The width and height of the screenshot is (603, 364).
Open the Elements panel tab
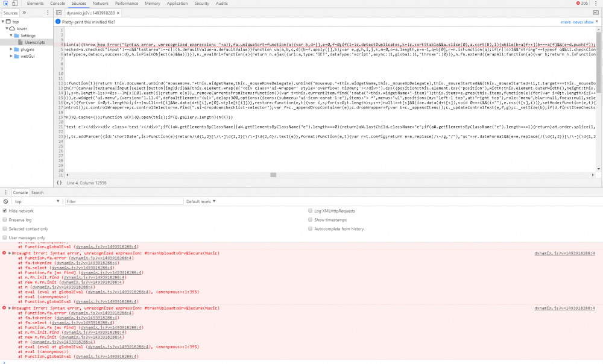pyautogui.click(x=36, y=4)
